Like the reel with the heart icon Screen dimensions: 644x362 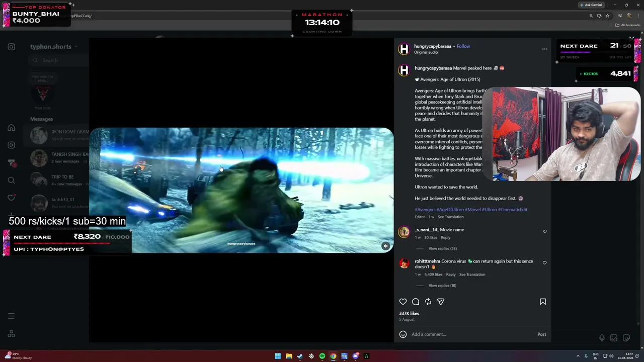(403, 302)
